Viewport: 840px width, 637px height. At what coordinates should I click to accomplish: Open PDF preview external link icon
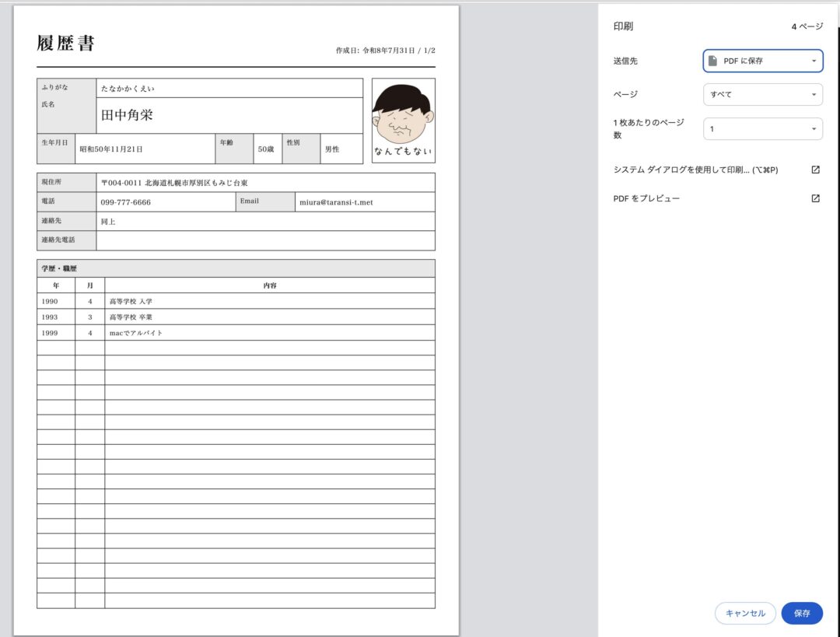click(815, 198)
